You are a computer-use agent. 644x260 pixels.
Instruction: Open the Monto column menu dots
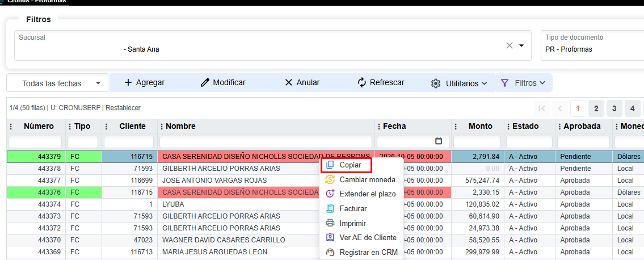456,127
